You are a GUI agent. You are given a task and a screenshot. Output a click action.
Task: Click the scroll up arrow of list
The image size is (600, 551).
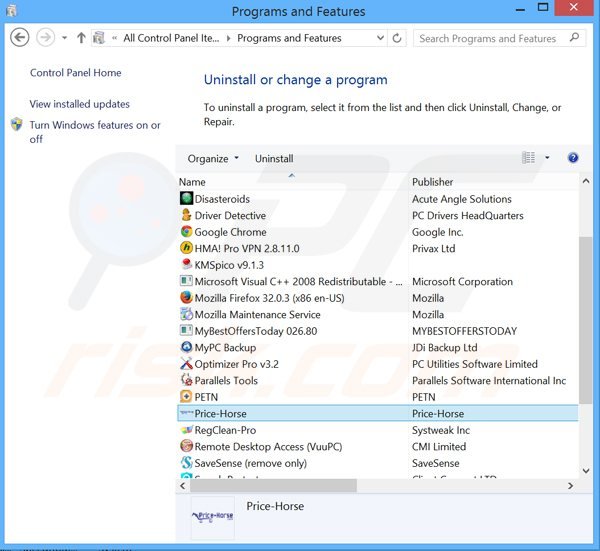[x=585, y=181]
